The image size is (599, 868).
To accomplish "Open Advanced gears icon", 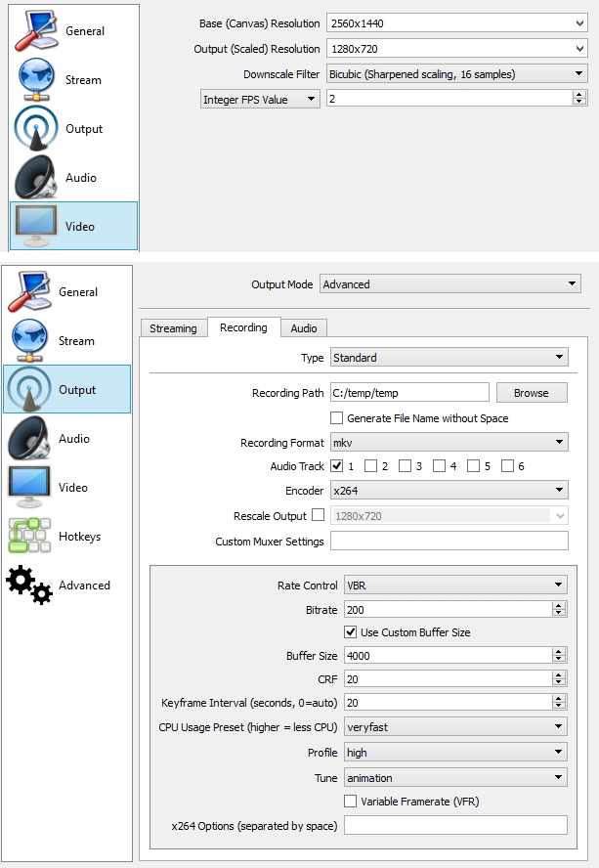I will 29,585.
